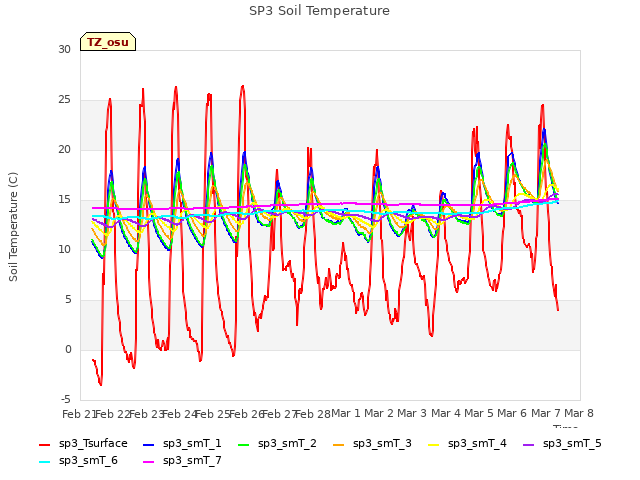This screenshot has width=640, height=480.
Task: Click the 20 y-axis tick label
Action: (64, 150)
